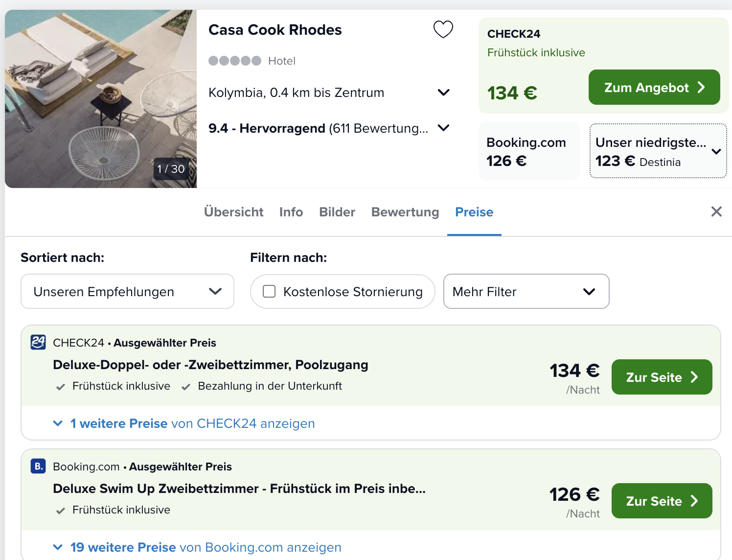
Task: Save Casa Cook Rhodes with heart icon
Action: click(x=443, y=29)
